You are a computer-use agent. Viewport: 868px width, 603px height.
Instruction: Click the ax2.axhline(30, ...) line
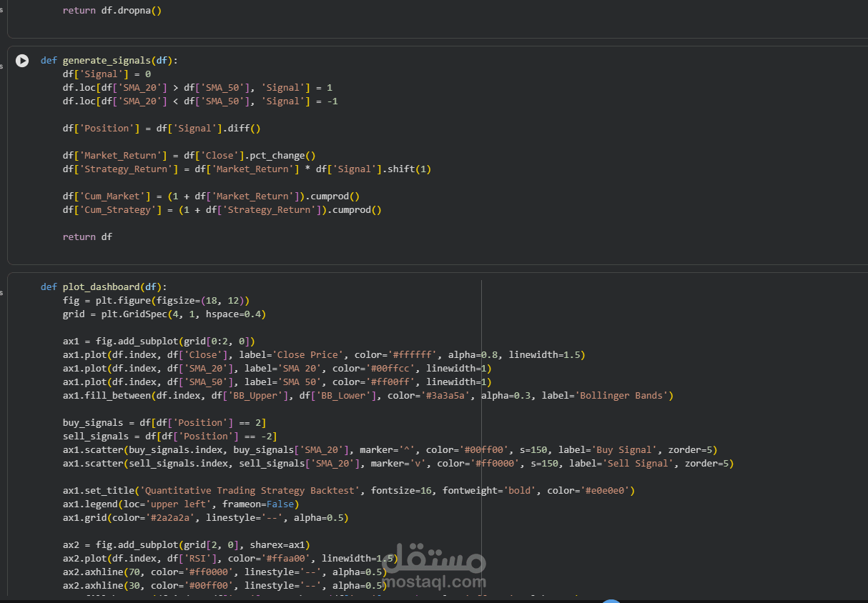(225, 586)
